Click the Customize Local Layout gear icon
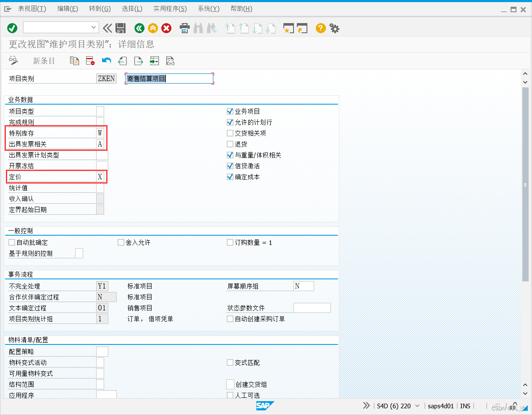Screen dimensions: 532x415 (x=334, y=28)
